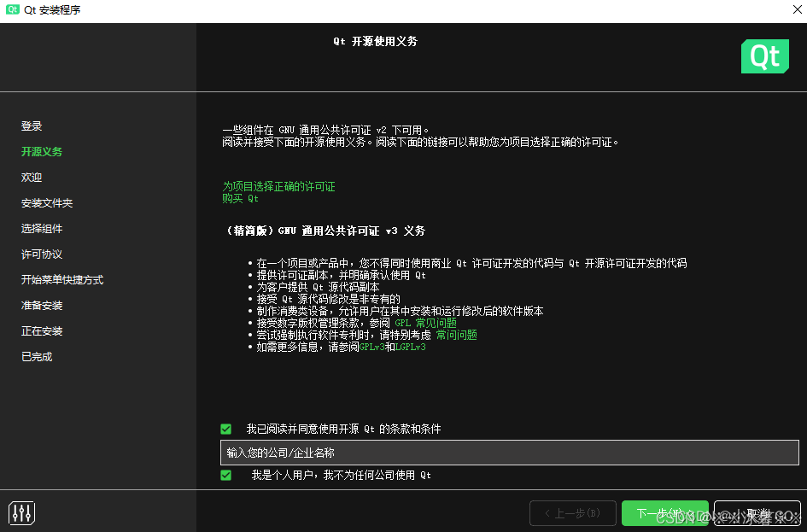Click bullet 为客户提供 Qt 源代码副本
807x532 pixels.
pos(318,287)
